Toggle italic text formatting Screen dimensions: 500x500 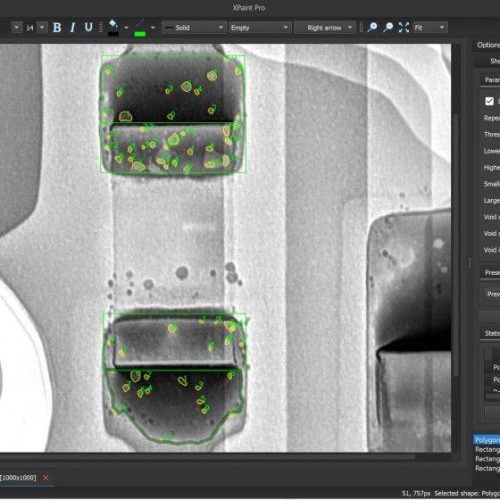tap(73, 27)
